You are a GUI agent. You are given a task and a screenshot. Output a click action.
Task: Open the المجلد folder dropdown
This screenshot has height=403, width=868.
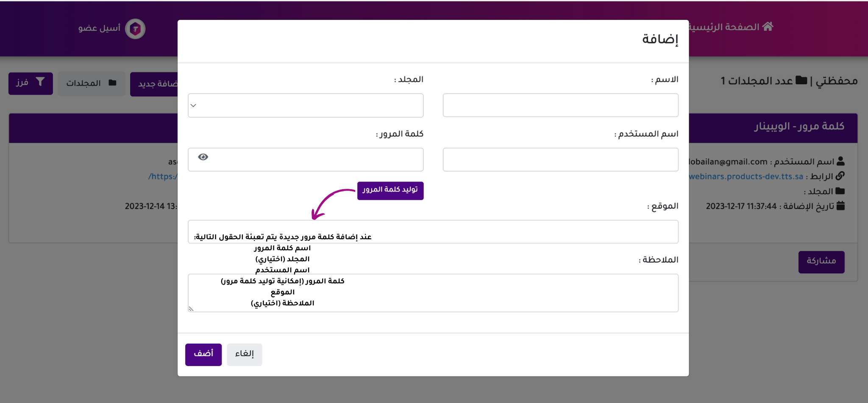[x=306, y=105]
